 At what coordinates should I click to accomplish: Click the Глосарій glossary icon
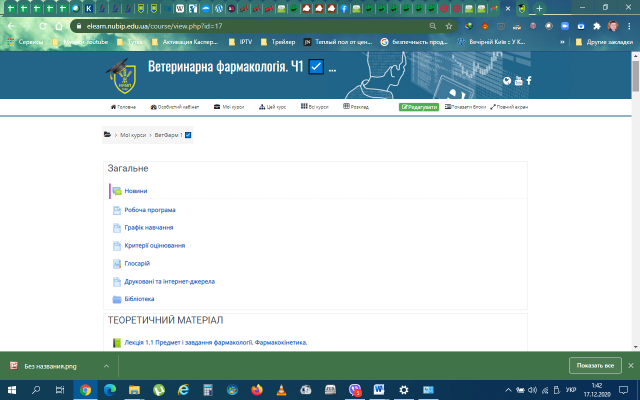point(116,263)
